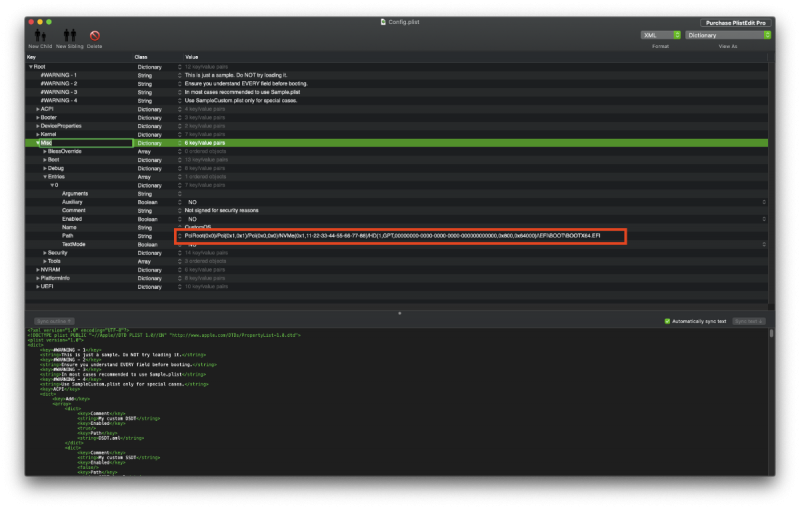800x509 pixels.
Task: Click the New Child toolbar icon
Action: tap(40, 36)
